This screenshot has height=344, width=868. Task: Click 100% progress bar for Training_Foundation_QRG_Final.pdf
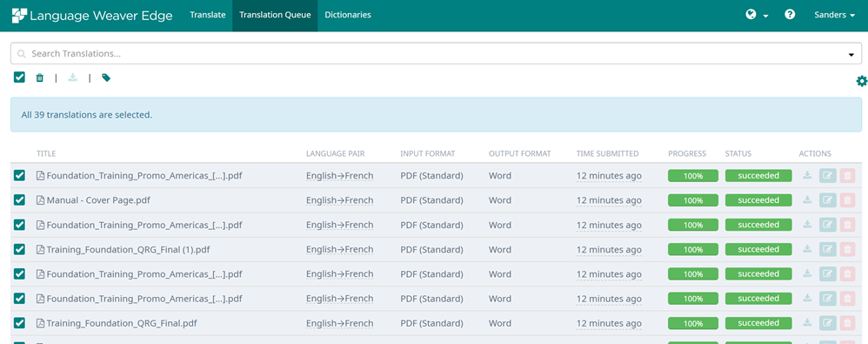click(x=693, y=323)
